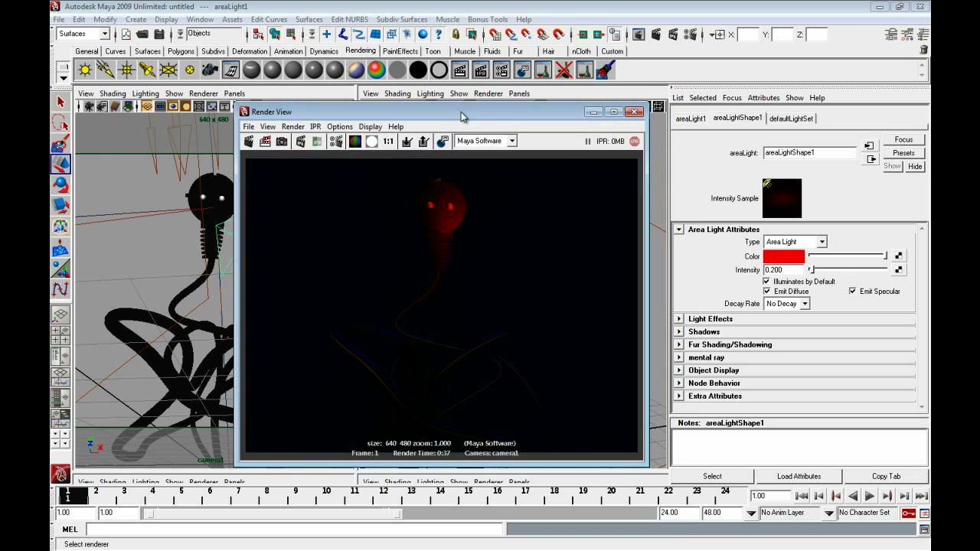Toggle auto keyframe red key button
The height and width of the screenshot is (551, 980).
(908, 513)
